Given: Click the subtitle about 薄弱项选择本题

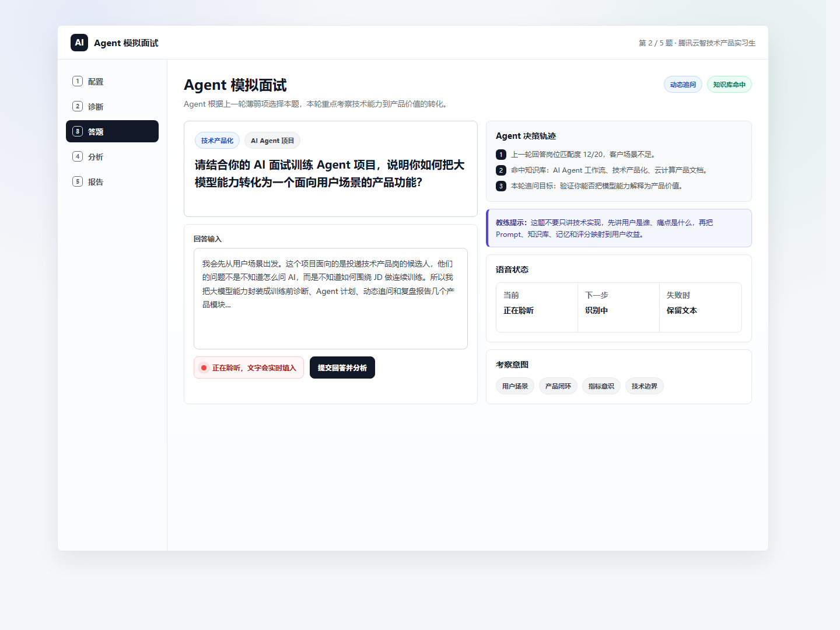Looking at the screenshot, I should pos(317,104).
